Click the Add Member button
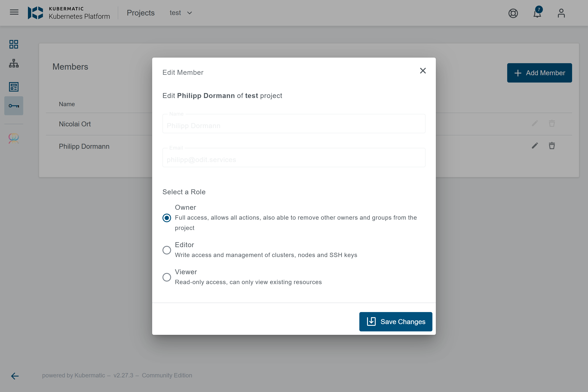The width and height of the screenshot is (588, 392). (539, 73)
